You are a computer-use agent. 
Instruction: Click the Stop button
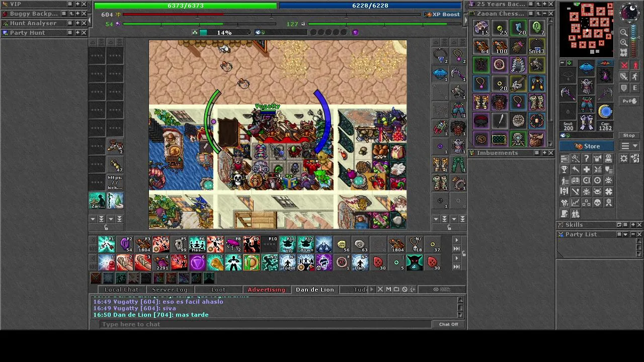point(629,135)
